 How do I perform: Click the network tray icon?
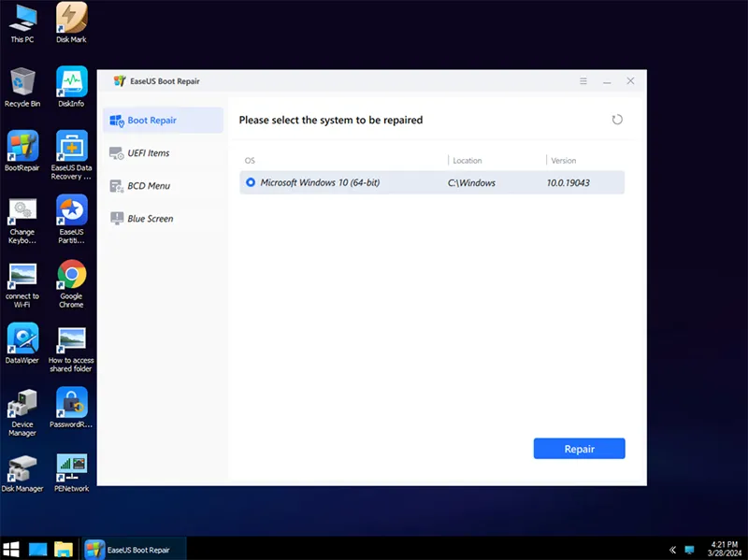coord(689,550)
